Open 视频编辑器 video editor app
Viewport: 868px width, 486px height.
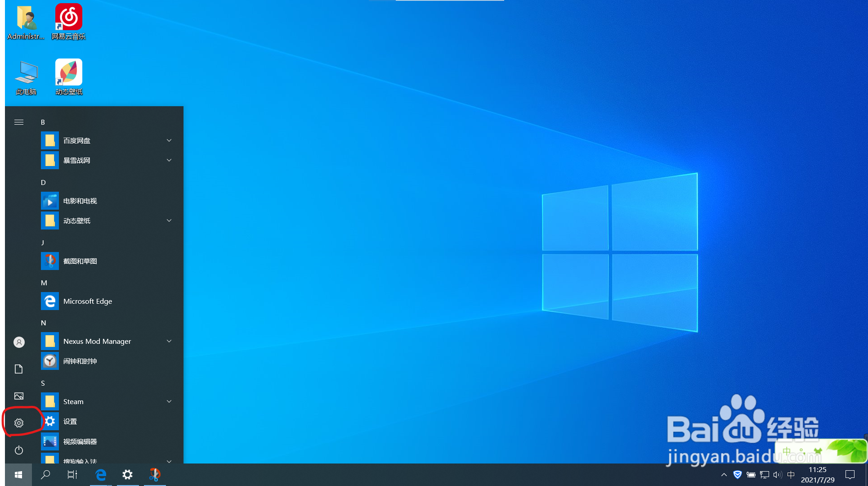80,441
